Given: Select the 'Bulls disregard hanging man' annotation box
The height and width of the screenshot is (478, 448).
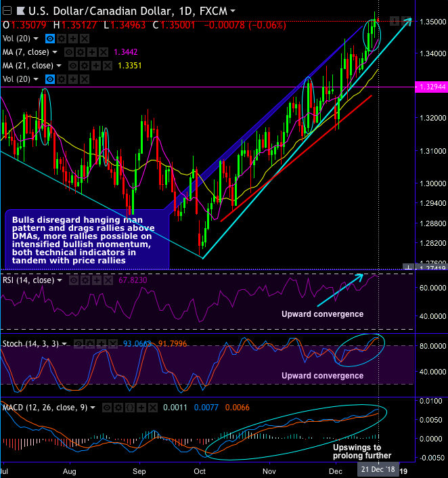Looking at the screenshot, I should pyautogui.click(x=87, y=240).
